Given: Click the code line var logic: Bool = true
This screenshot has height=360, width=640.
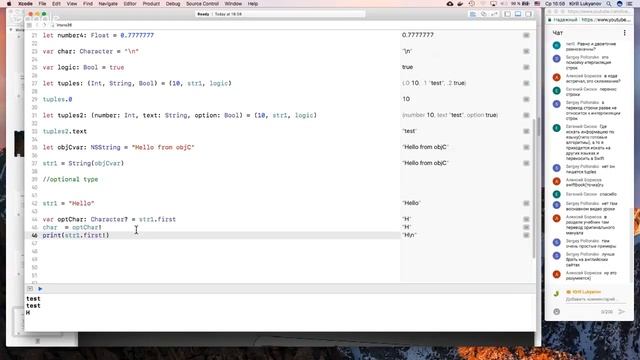Looking at the screenshot, I should point(83,67).
